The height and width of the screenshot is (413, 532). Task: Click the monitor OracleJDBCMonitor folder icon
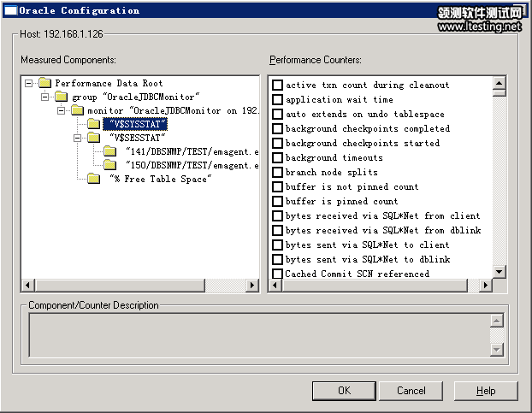(77, 110)
